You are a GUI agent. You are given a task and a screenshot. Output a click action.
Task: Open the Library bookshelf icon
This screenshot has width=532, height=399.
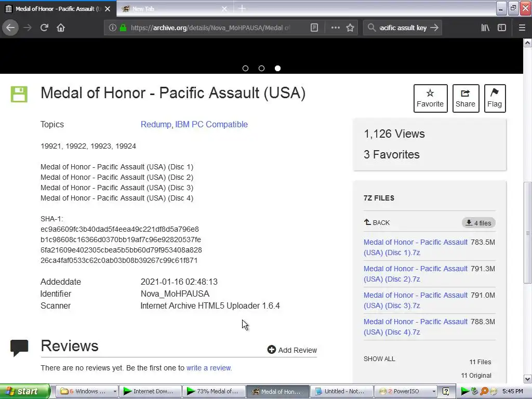coord(485,28)
